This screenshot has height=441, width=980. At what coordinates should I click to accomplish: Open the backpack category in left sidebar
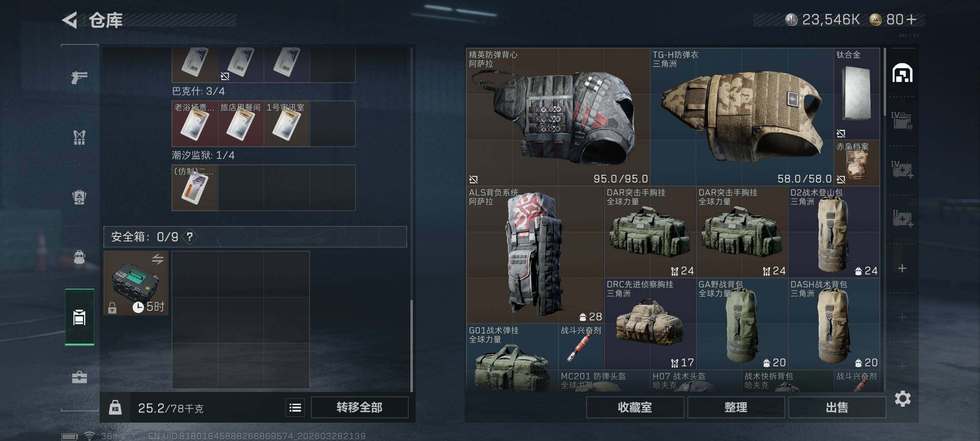click(79, 198)
